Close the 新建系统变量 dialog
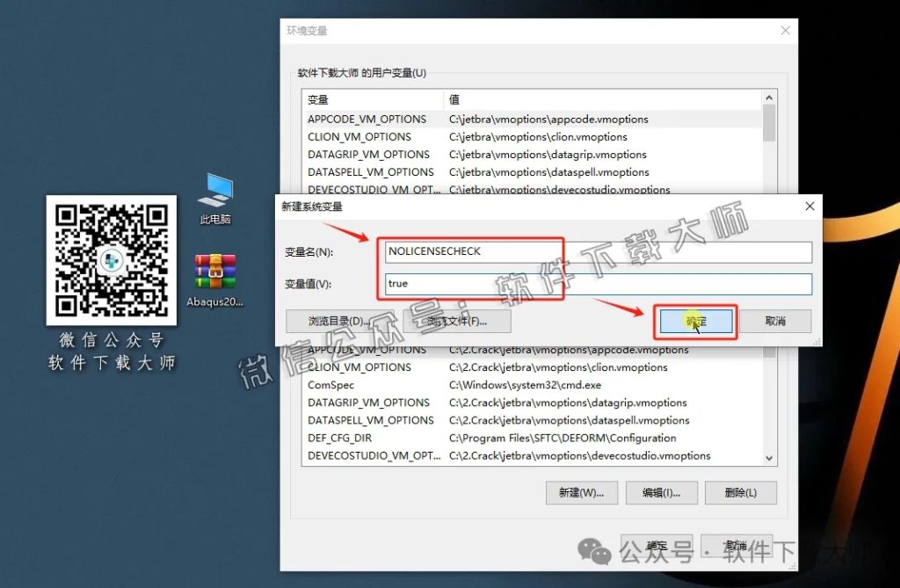The height and width of the screenshot is (588, 900). click(x=809, y=207)
